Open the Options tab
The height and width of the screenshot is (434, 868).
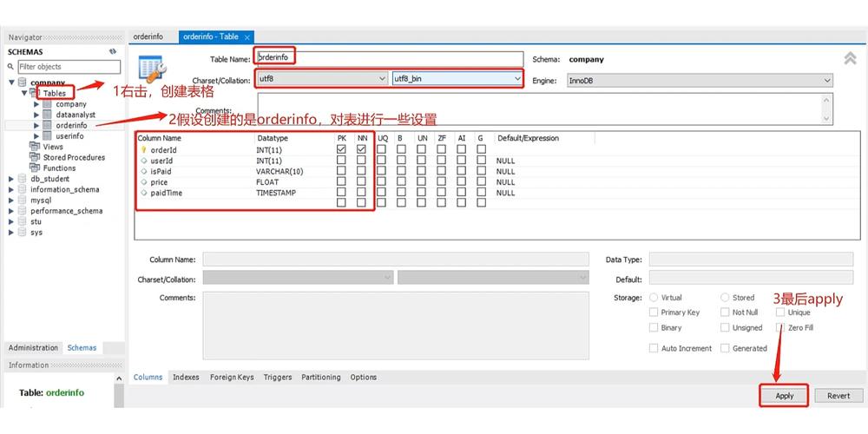pos(363,378)
